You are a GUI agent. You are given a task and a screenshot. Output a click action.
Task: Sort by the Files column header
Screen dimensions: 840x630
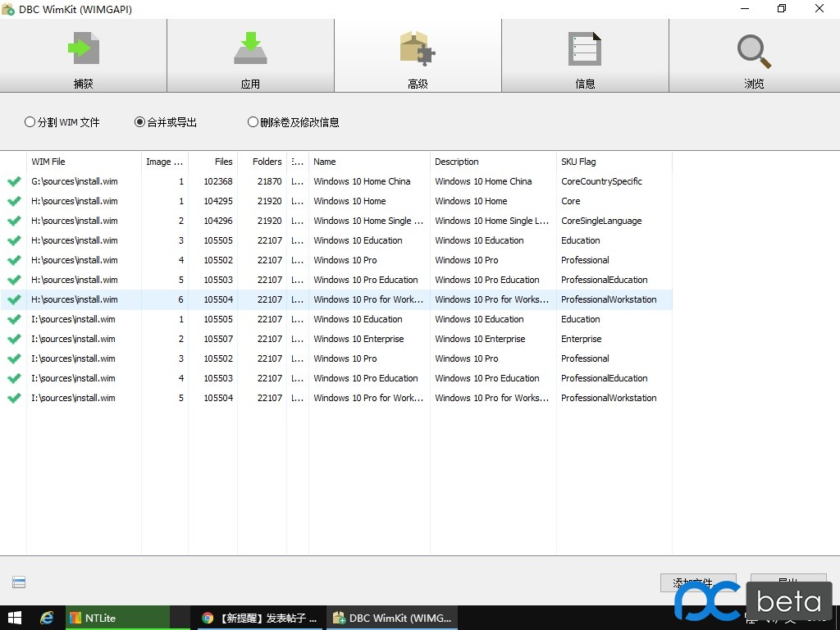coord(212,162)
